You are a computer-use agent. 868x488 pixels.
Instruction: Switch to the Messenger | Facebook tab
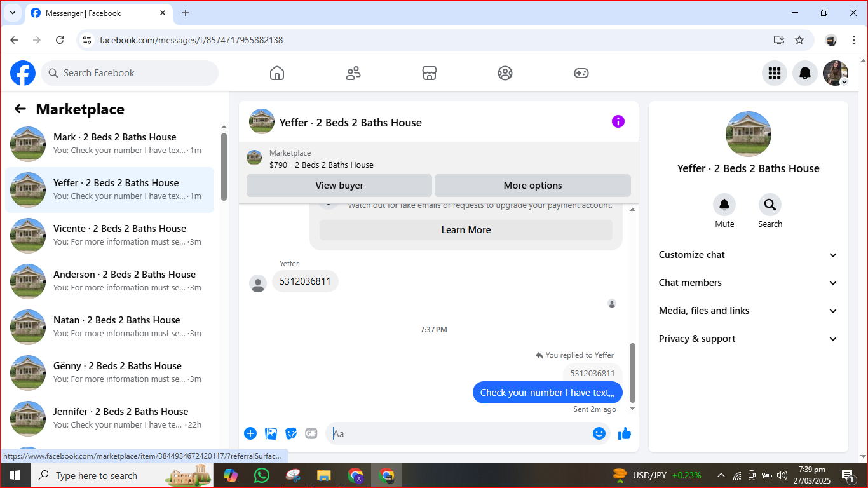pyautogui.click(x=98, y=13)
